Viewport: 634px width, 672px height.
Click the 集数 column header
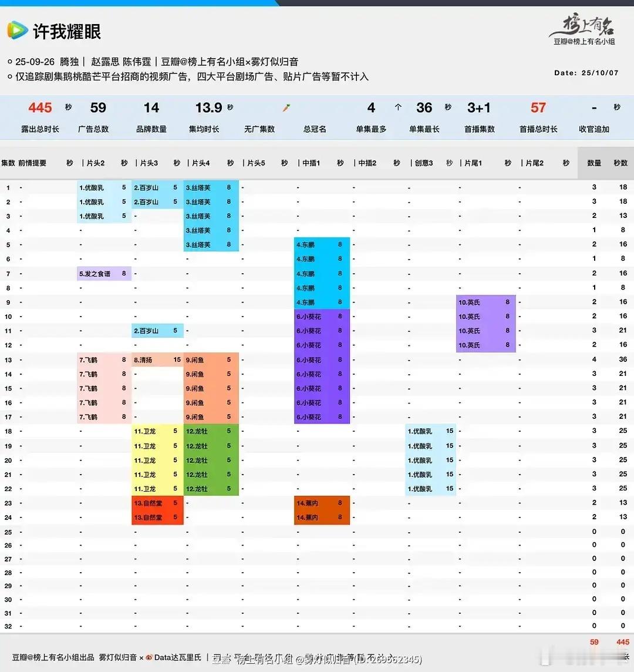(8, 163)
